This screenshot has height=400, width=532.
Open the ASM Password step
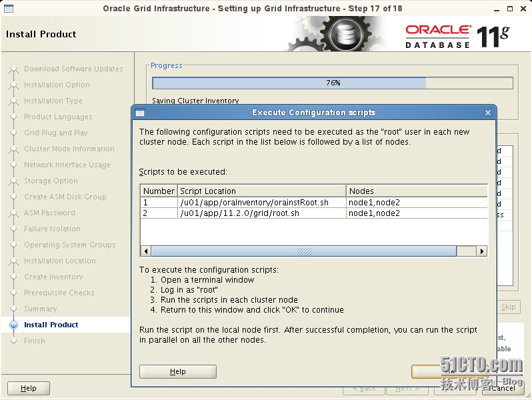[49, 213]
